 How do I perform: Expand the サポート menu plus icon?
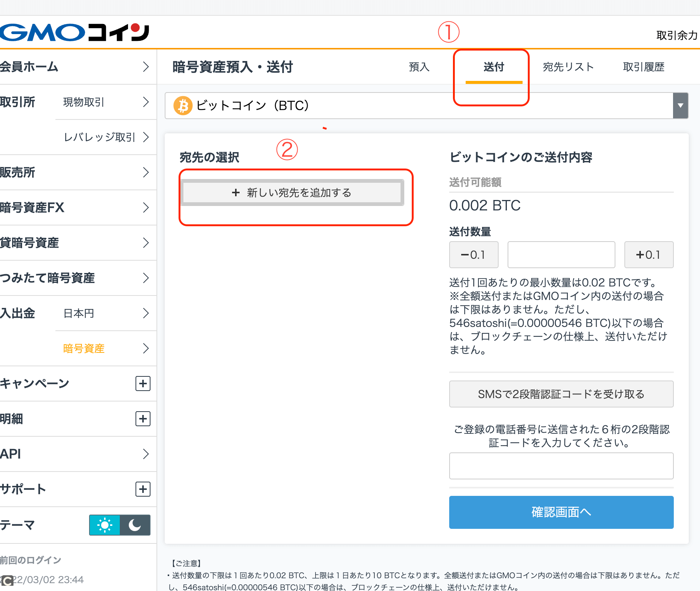click(x=143, y=489)
